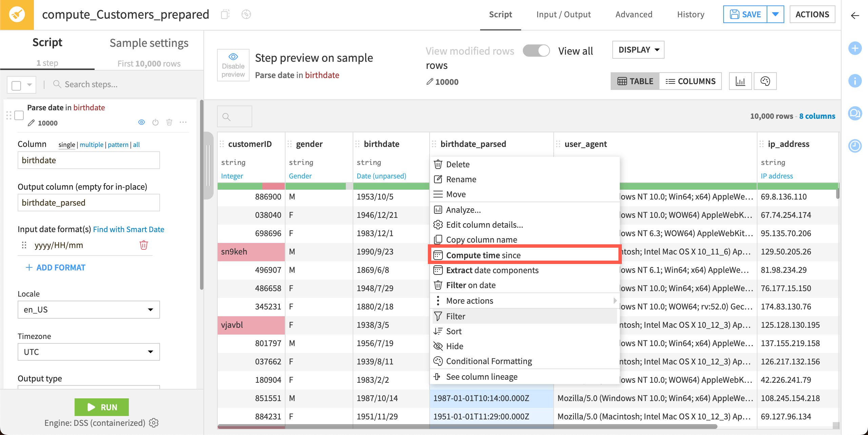The height and width of the screenshot is (435, 868).
Task: Open the charts icon next to DISPLAY
Action: [741, 81]
